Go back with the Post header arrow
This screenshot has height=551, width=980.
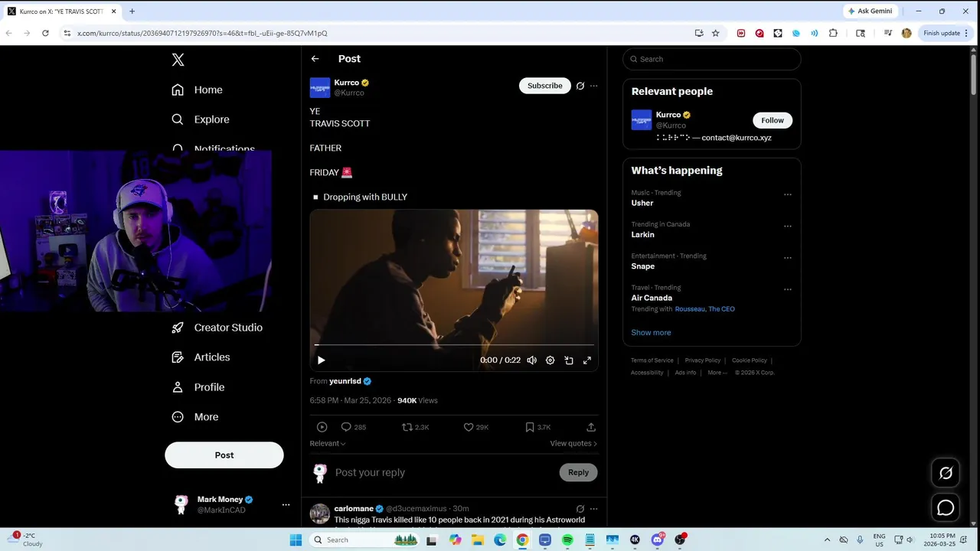[x=315, y=59]
